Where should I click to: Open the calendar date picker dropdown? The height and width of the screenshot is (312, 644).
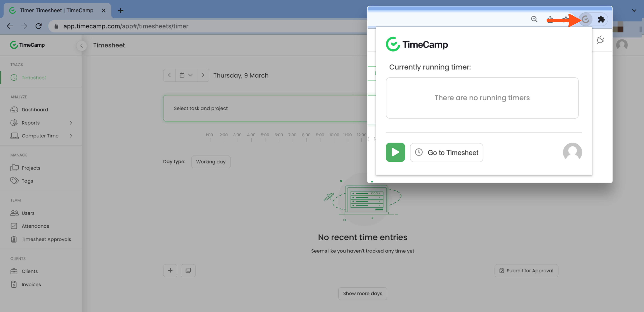(186, 75)
